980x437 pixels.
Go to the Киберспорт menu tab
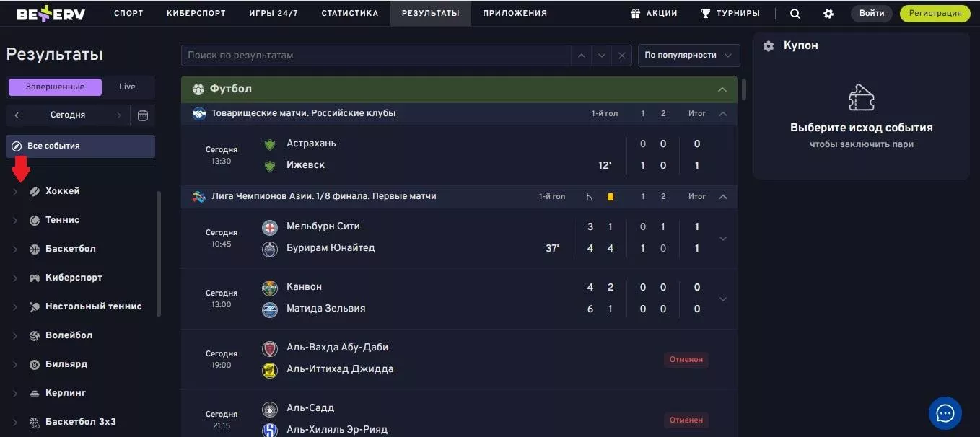point(196,14)
